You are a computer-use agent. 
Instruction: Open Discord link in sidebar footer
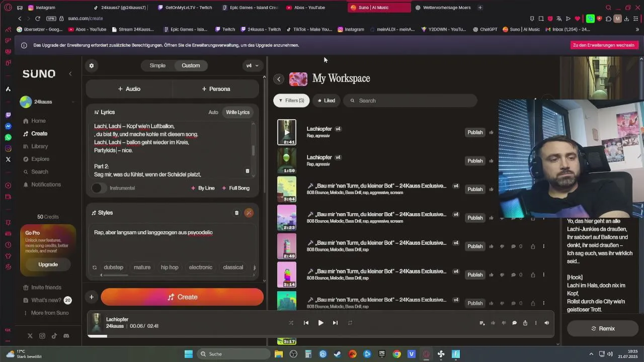(x=66, y=336)
